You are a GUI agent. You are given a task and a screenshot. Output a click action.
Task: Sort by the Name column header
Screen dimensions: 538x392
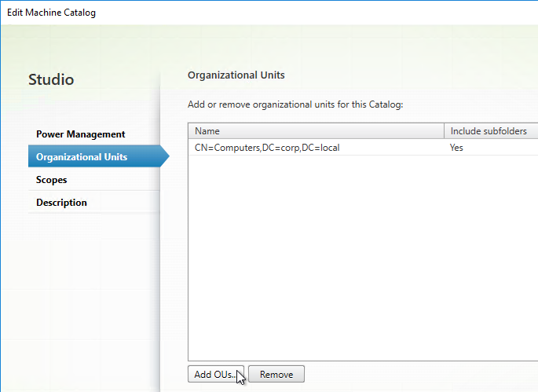(x=316, y=130)
